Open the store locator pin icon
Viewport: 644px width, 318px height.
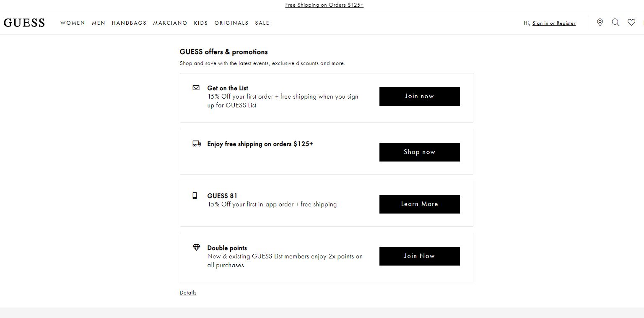(x=600, y=23)
